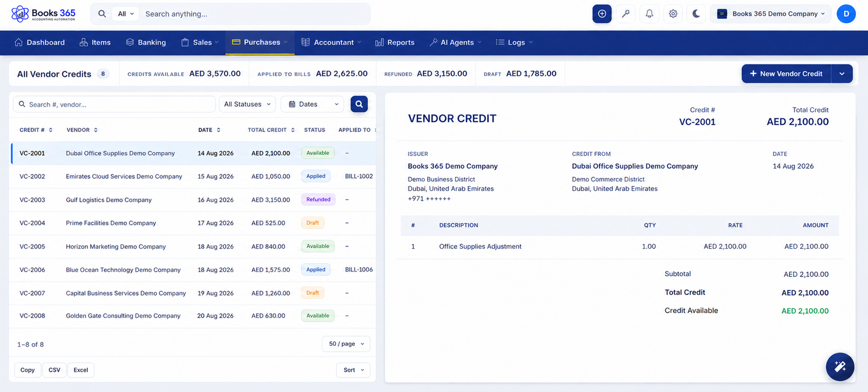Sort by Date column arrows
This screenshot has width=868, height=392.
pos(219,130)
